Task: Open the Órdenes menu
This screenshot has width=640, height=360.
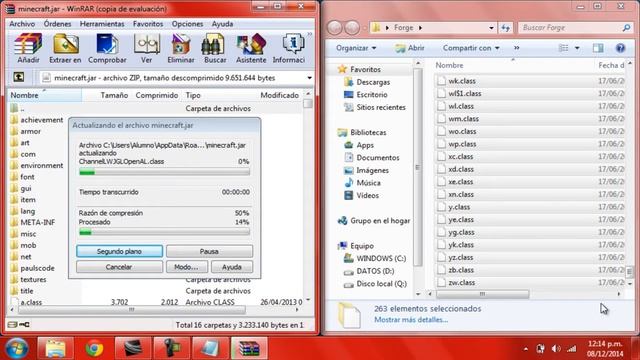Action: [x=58, y=24]
